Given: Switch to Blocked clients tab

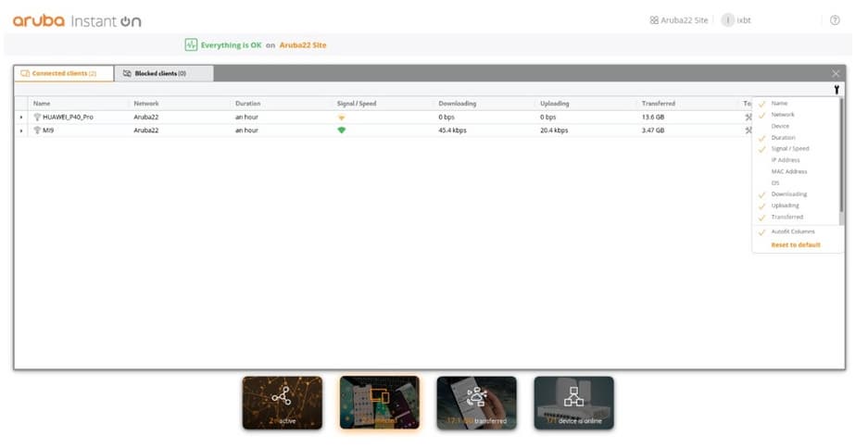Looking at the screenshot, I should (164, 73).
